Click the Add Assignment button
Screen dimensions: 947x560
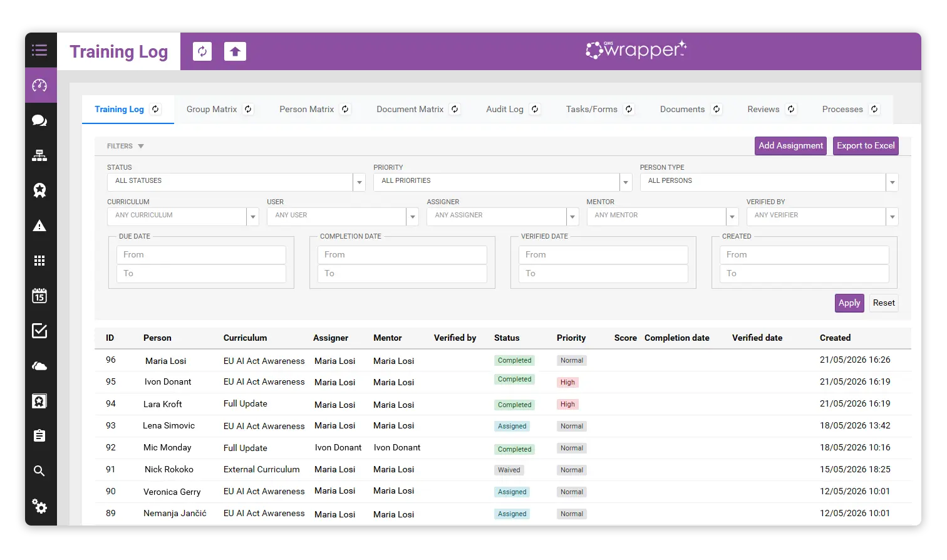pos(790,146)
